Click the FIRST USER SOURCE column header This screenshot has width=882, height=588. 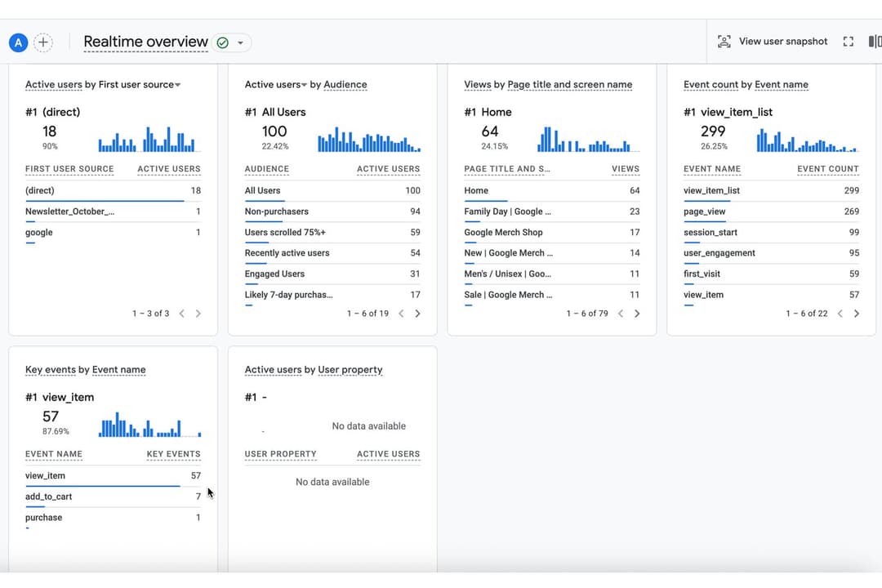coord(69,169)
